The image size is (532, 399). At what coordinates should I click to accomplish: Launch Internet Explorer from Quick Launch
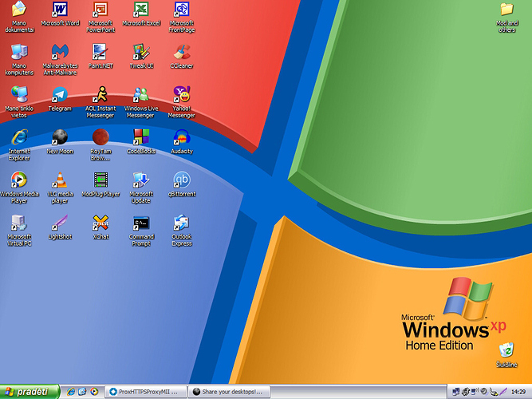[71, 392]
